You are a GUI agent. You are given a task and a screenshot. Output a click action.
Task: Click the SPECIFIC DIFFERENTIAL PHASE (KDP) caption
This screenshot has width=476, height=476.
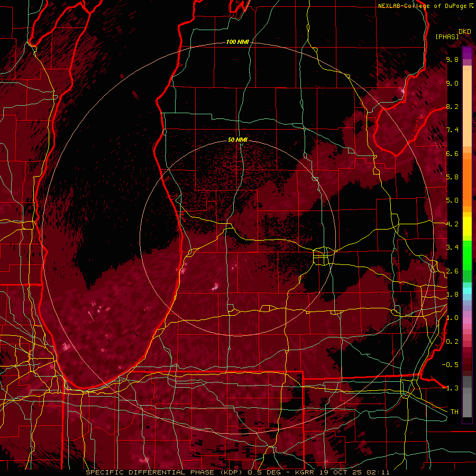[x=166, y=472]
